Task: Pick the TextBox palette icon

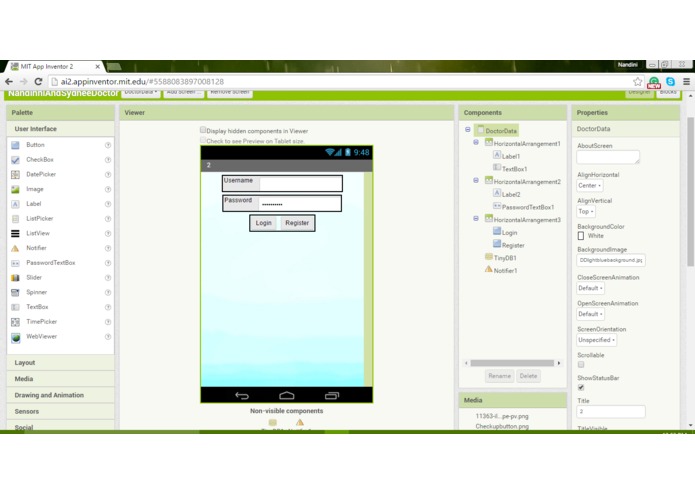Action: click(16, 307)
